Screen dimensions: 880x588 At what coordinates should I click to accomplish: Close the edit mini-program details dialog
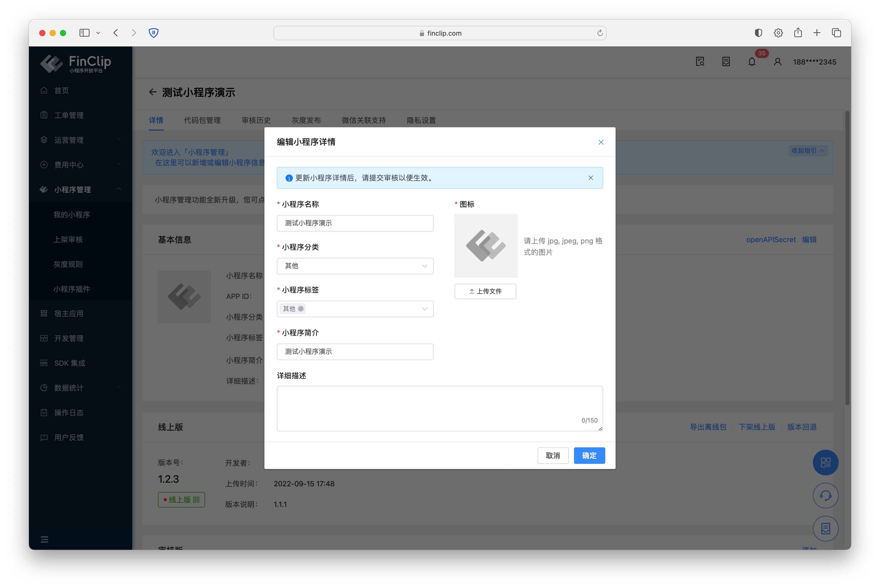click(x=601, y=142)
